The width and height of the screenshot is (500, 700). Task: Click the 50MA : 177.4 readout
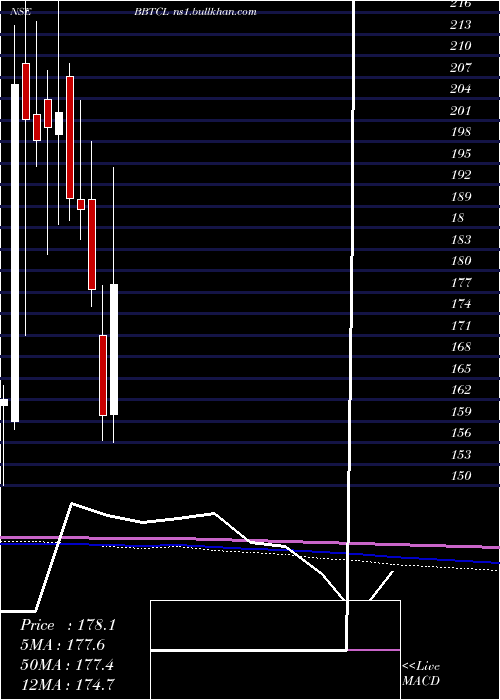tap(67, 665)
